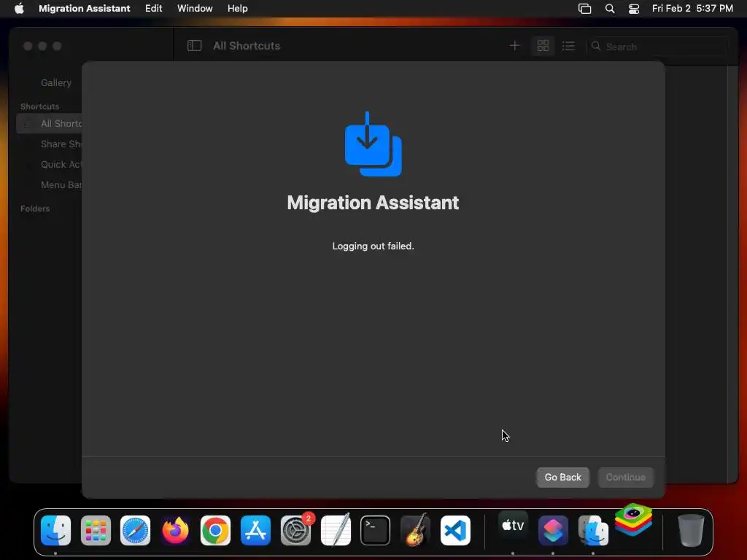Launch Safari from the Dock
Screen dimensions: 747x560
[x=135, y=531]
